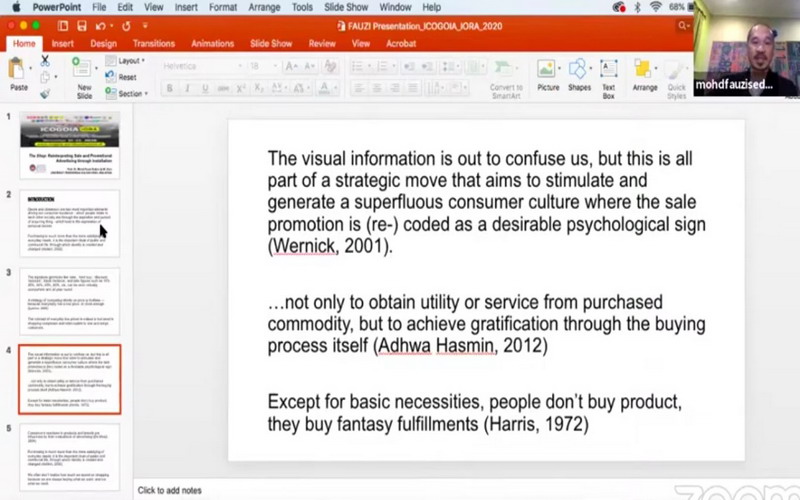
Task: Click the Reset slide icon
Action: (123, 77)
